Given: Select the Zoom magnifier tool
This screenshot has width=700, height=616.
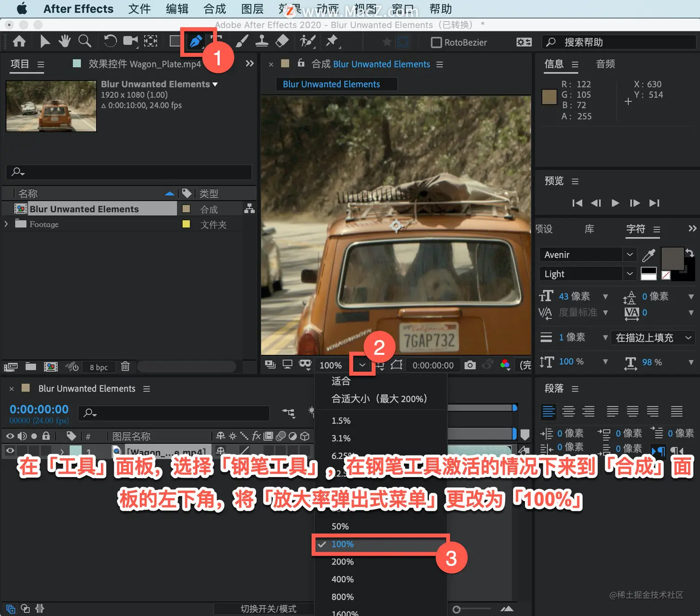Looking at the screenshot, I should pyautogui.click(x=85, y=41).
